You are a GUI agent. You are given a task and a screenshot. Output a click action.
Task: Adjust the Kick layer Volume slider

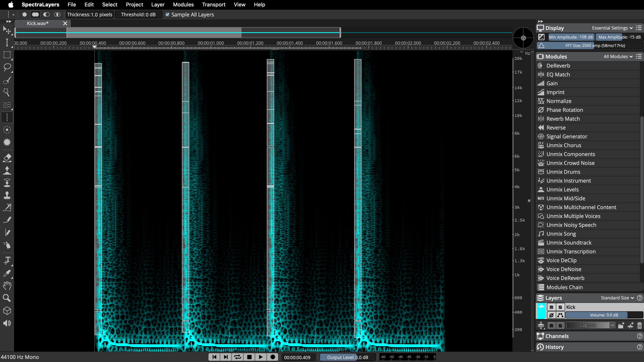click(604, 315)
